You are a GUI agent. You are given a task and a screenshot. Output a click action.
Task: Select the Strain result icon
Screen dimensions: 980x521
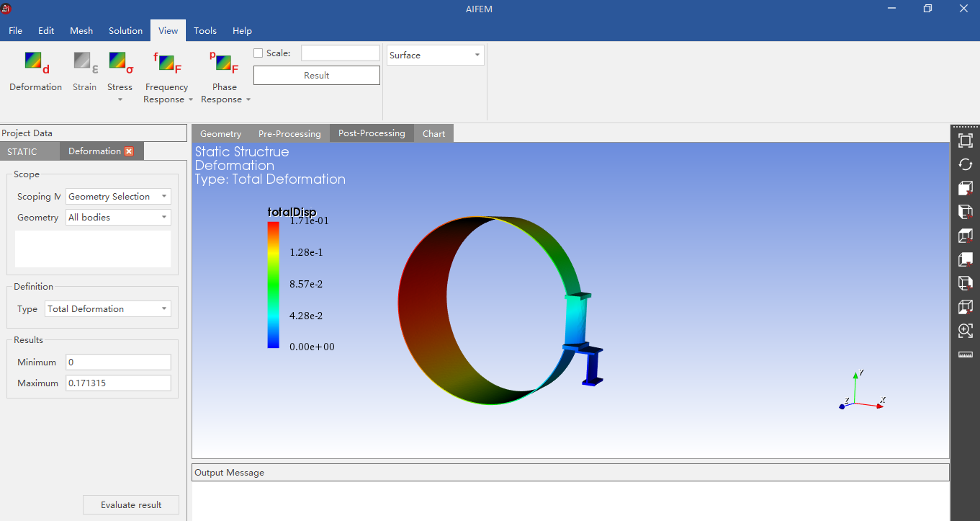pyautogui.click(x=85, y=72)
